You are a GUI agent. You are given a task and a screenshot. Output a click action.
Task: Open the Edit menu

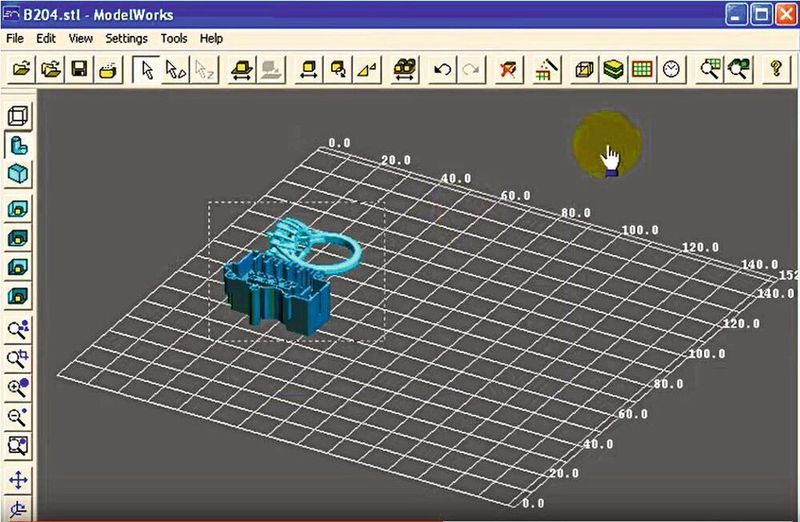click(x=46, y=39)
